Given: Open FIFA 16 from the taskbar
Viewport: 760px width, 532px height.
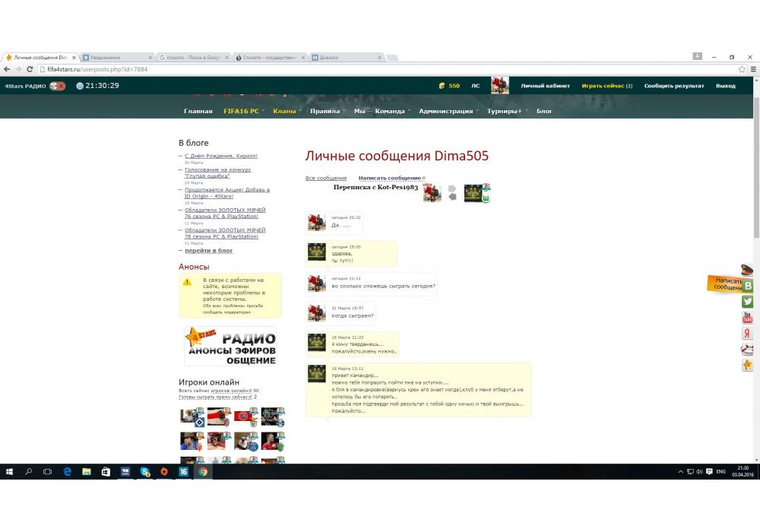Looking at the screenshot, I should tap(184, 471).
